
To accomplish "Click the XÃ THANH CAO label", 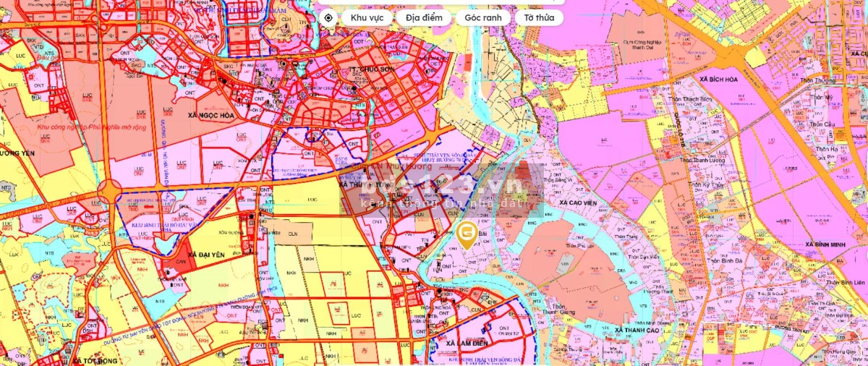I will (x=637, y=330).
